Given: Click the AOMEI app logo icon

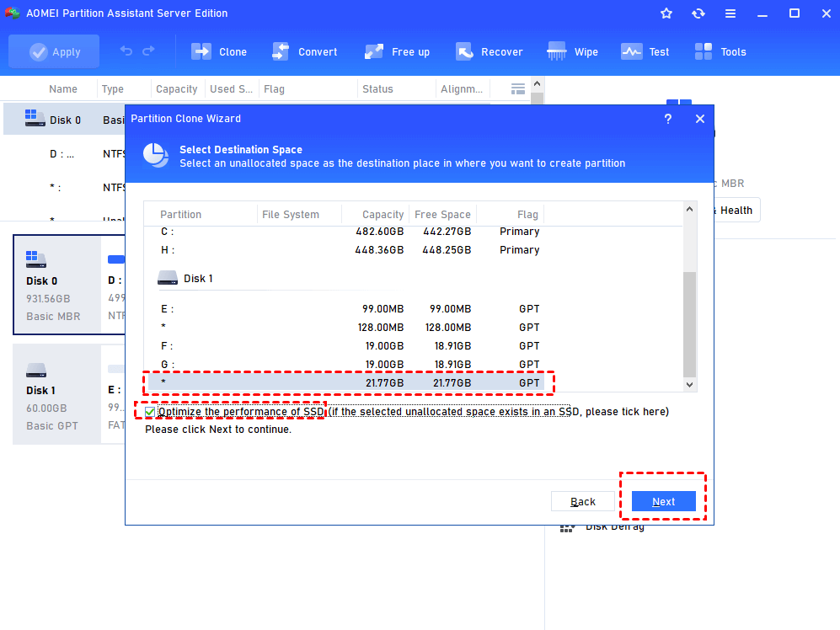Looking at the screenshot, I should coord(13,13).
